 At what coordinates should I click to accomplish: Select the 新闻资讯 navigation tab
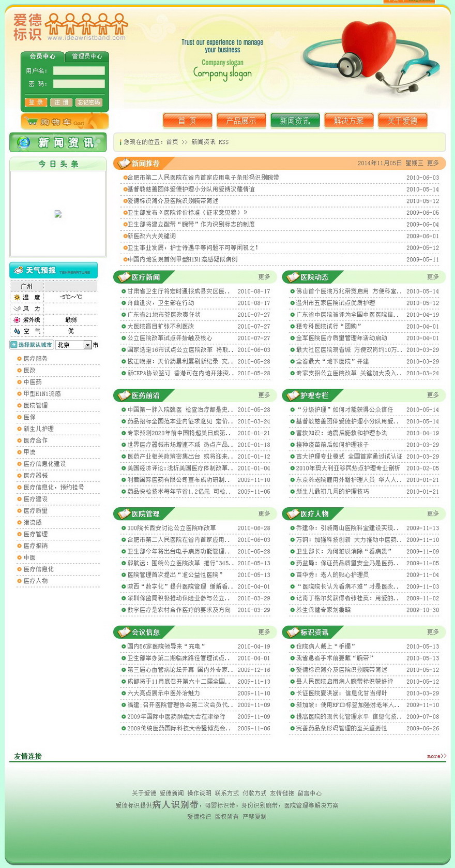click(295, 121)
